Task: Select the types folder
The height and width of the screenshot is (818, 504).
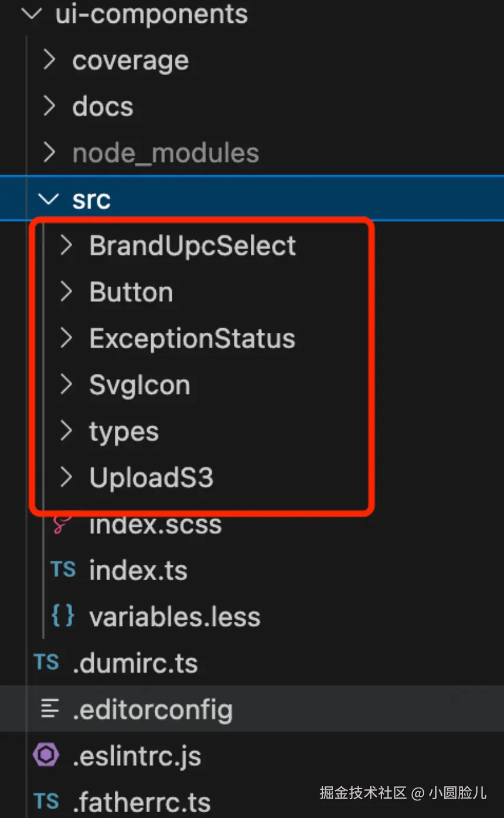Action: point(124,431)
